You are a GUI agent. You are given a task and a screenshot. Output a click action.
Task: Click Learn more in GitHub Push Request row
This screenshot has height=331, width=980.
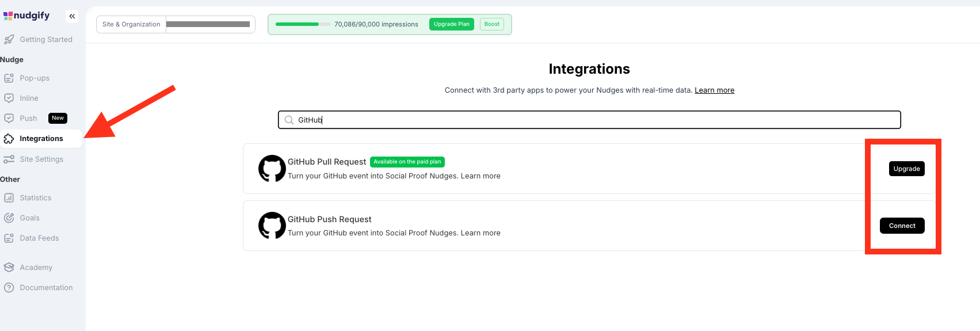coord(481,233)
